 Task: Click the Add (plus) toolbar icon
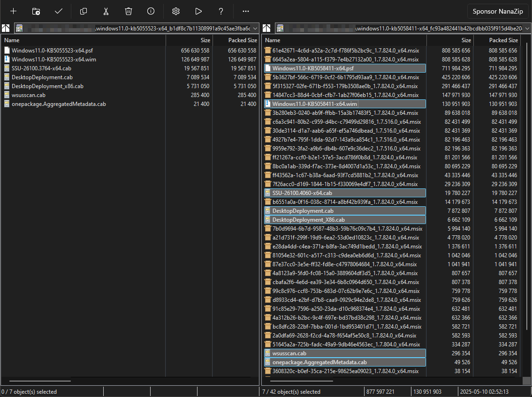click(13, 11)
